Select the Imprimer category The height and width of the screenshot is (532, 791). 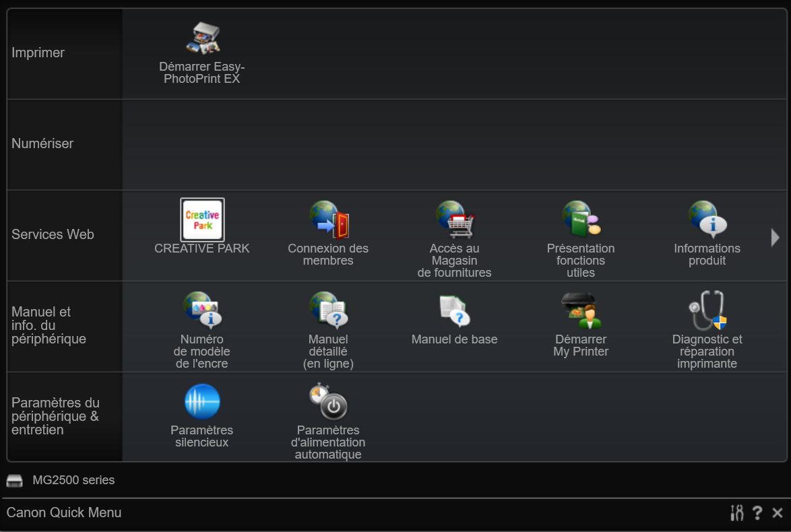(65, 53)
